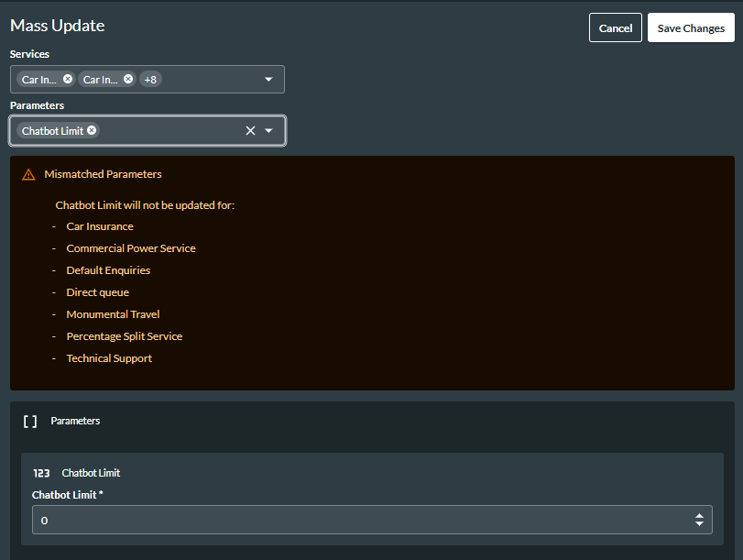Remove the first Car In... service chip

point(68,79)
